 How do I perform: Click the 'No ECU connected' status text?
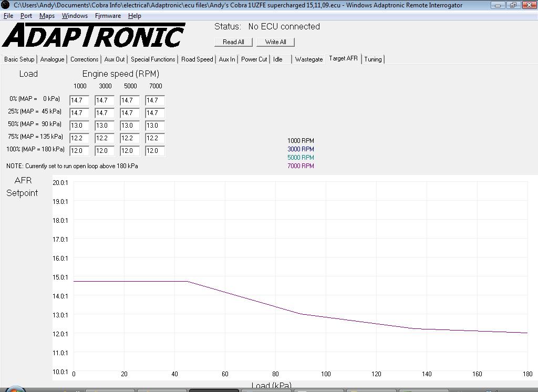point(284,26)
